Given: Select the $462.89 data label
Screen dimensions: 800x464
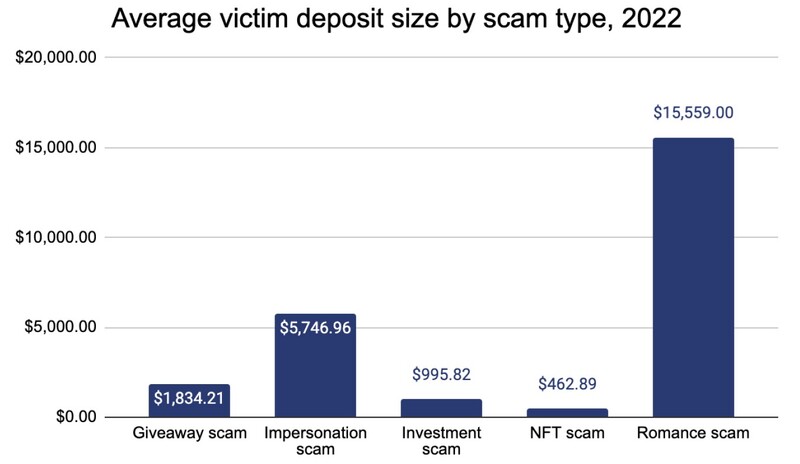Looking at the screenshot, I should coord(566,384).
